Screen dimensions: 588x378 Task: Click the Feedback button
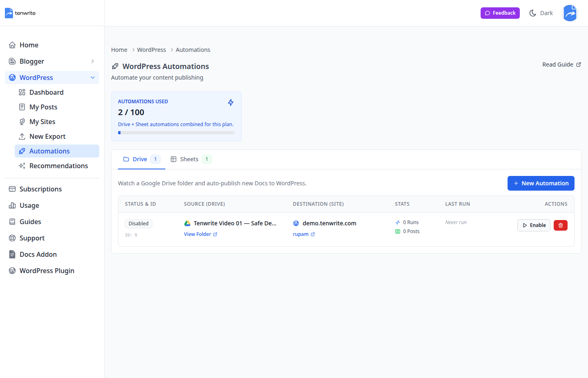point(500,13)
